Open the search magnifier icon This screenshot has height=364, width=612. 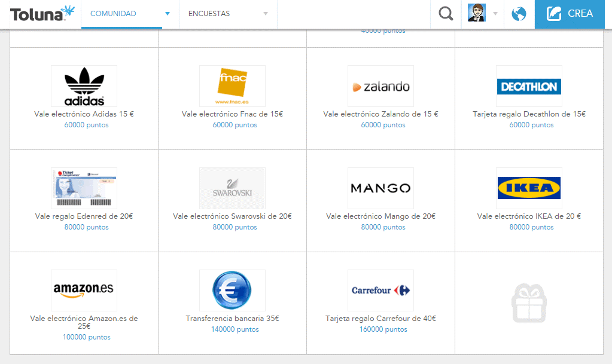[446, 14]
